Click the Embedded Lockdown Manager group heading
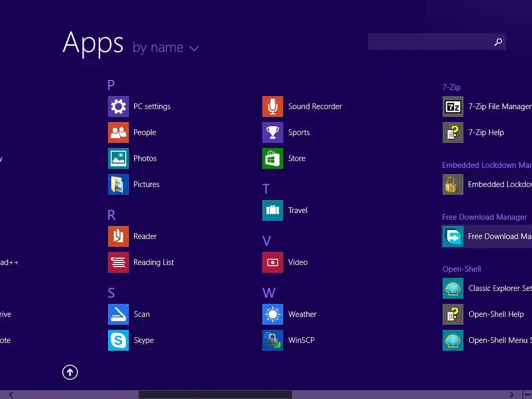 point(487,165)
